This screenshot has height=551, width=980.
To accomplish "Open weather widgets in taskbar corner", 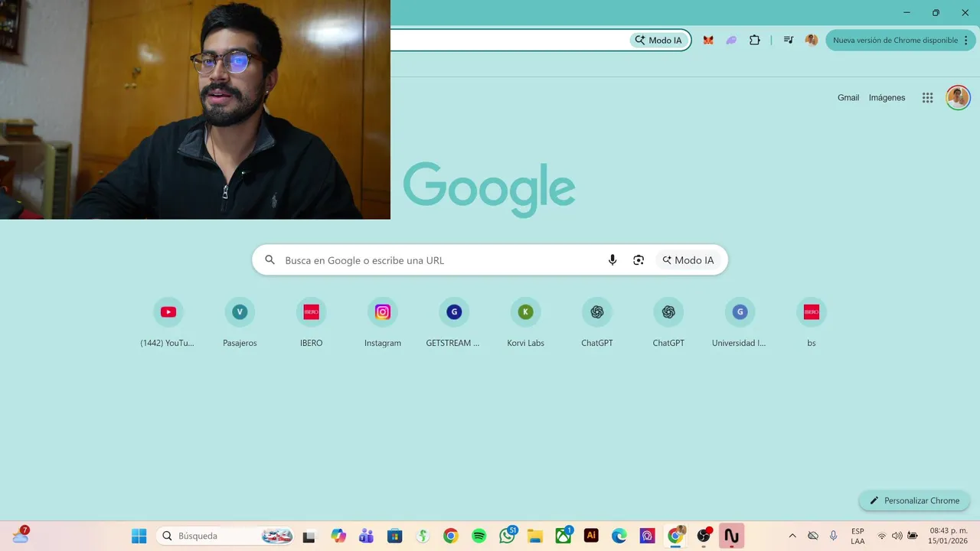I will (21, 535).
